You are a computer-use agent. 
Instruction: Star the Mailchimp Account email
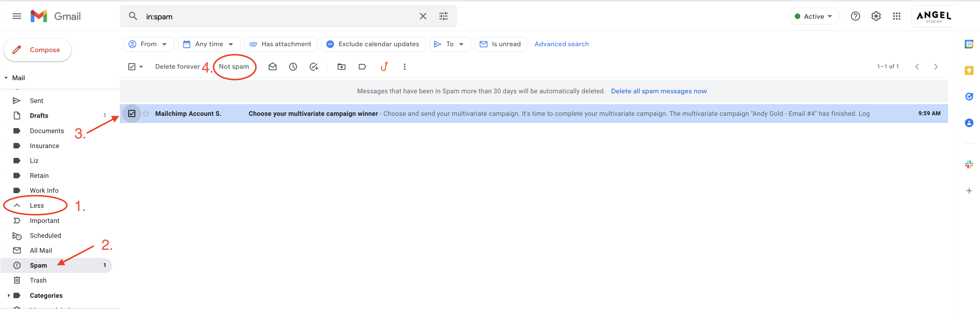(x=146, y=113)
